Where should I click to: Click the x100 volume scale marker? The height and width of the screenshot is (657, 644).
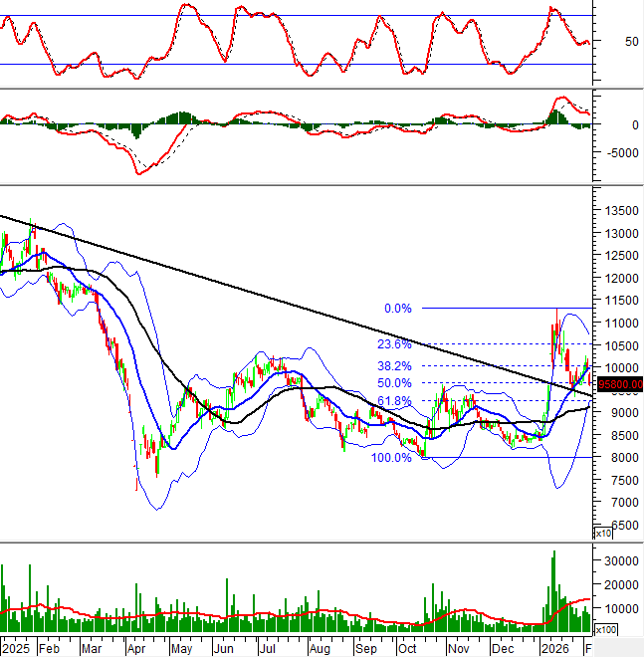pos(605,631)
